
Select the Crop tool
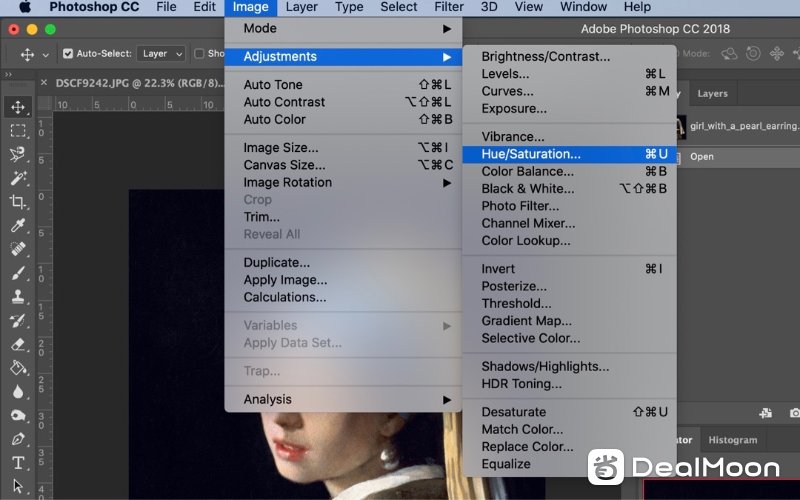point(18,202)
